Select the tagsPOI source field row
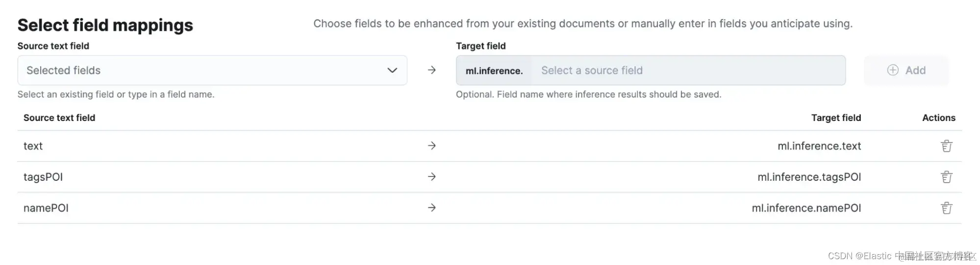The width and height of the screenshot is (980, 265). [x=43, y=177]
